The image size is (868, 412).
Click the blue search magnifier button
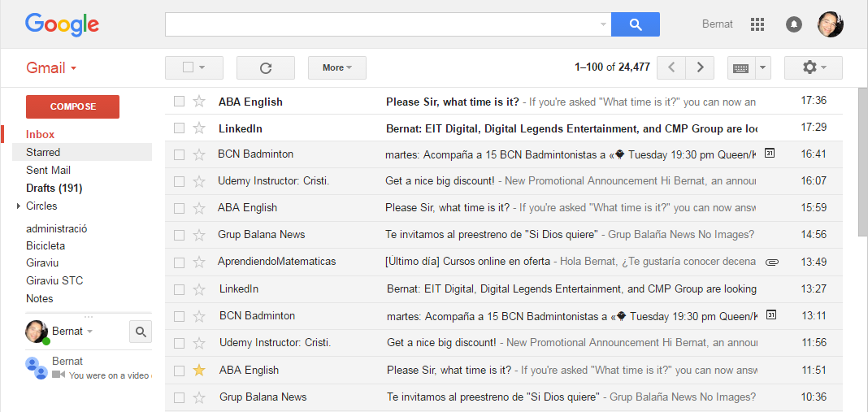(x=635, y=24)
